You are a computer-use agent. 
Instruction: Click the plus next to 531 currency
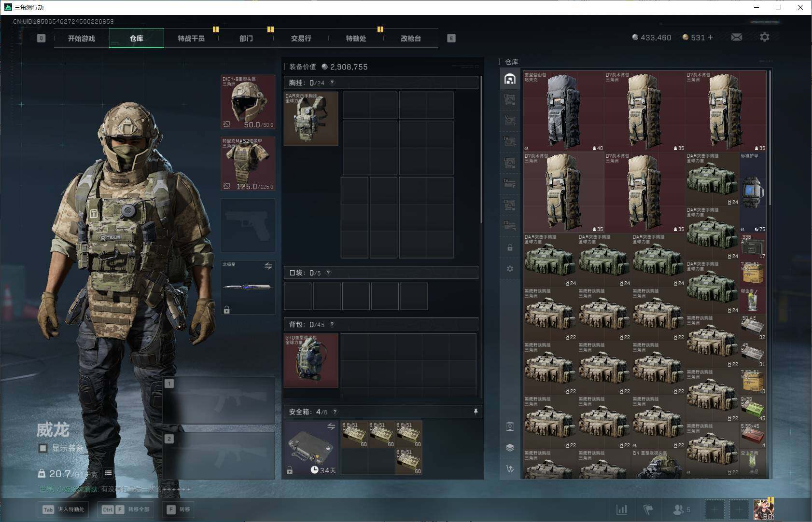tap(710, 37)
